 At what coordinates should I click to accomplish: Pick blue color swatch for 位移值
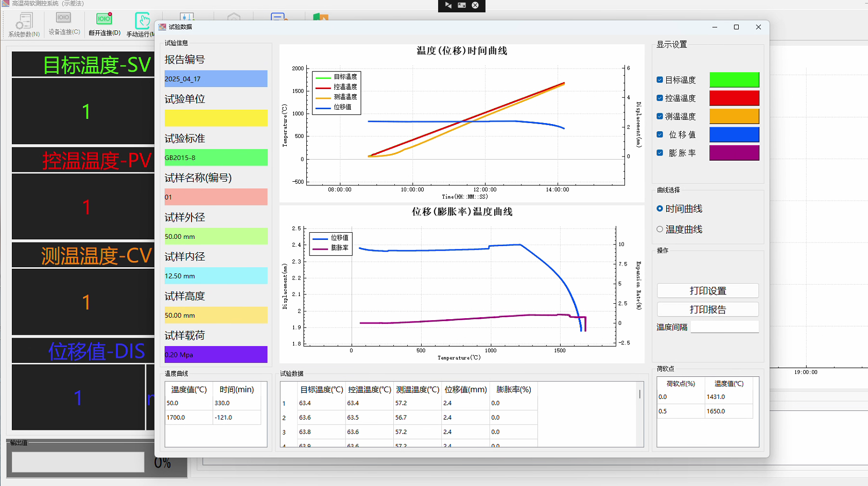coord(734,134)
